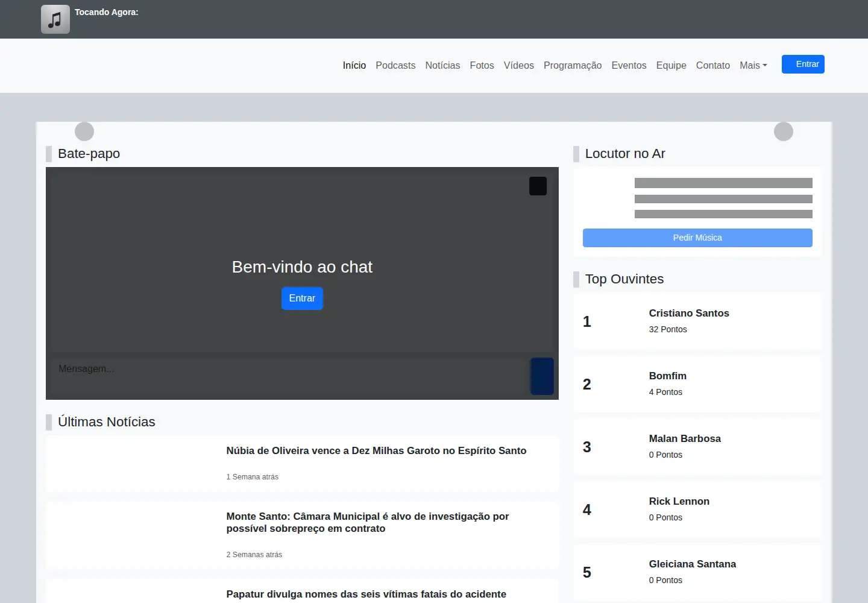Screen dimensions: 868x603
Task: Open the Monte Santo Câmara Municipal article
Action: pyautogui.click(x=368, y=522)
